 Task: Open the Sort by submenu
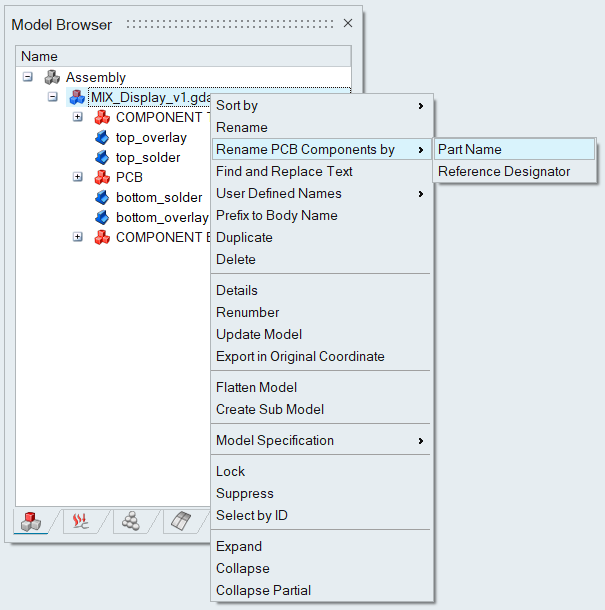322,105
